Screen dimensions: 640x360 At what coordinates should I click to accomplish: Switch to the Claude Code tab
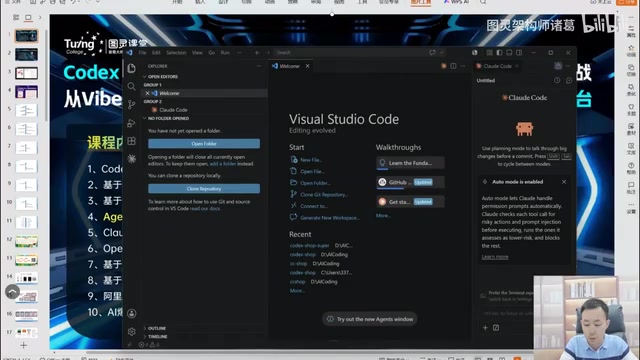point(497,66)
